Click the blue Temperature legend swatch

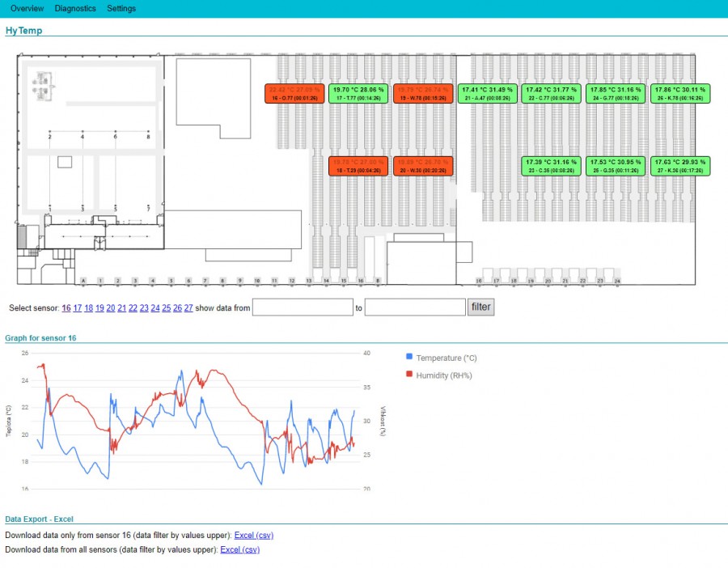click(x=409, y=357)
